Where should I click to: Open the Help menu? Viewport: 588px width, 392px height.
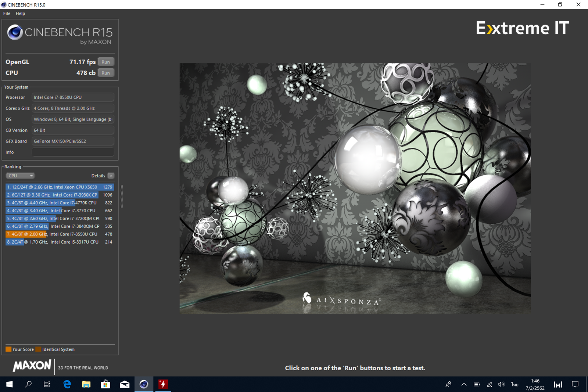(x=20, y=13)
